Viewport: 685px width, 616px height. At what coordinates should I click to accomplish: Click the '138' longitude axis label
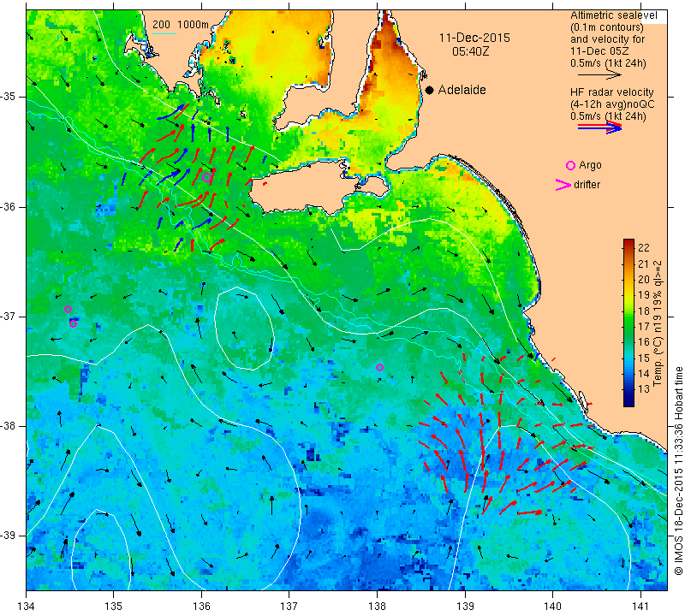[378, 607]
